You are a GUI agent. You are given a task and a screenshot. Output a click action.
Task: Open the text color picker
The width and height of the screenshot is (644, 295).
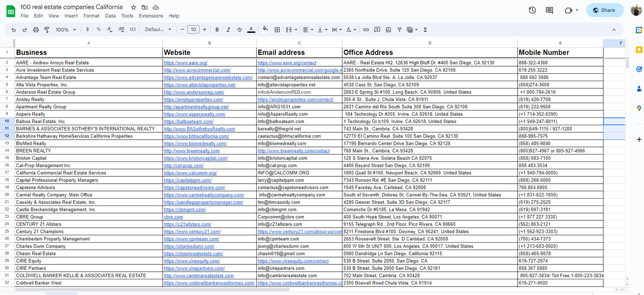tap(251, 30)
